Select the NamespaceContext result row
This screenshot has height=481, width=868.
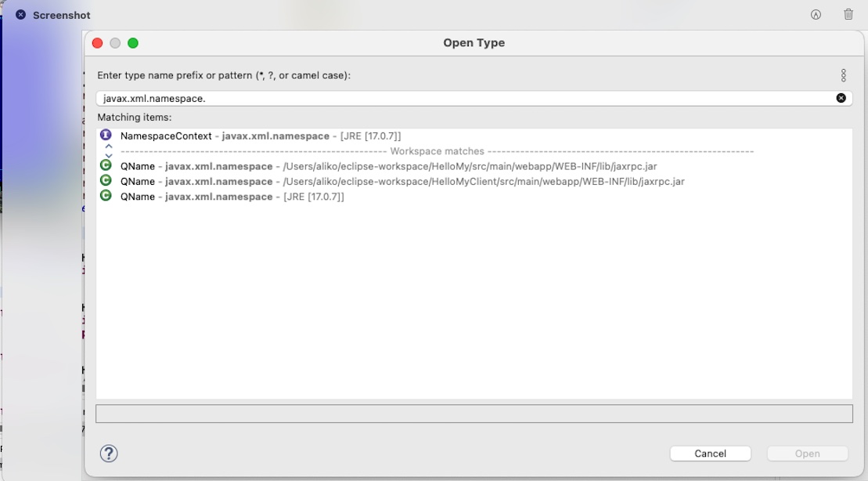click(x=258, y=133)
